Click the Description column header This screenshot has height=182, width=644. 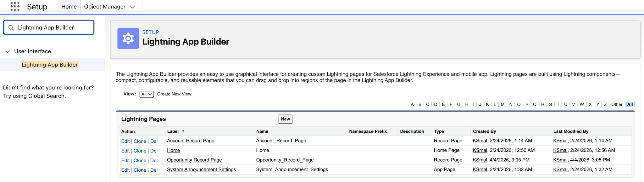tap(412, 131)
